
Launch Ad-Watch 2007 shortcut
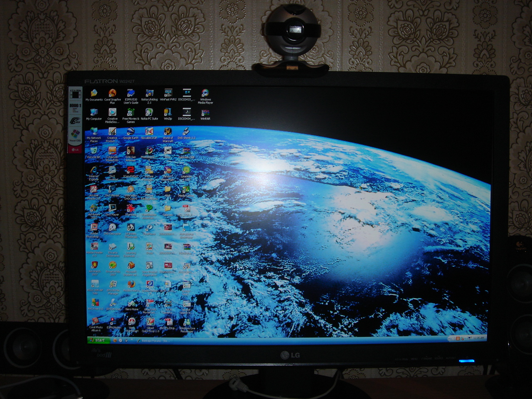(94, 268)
